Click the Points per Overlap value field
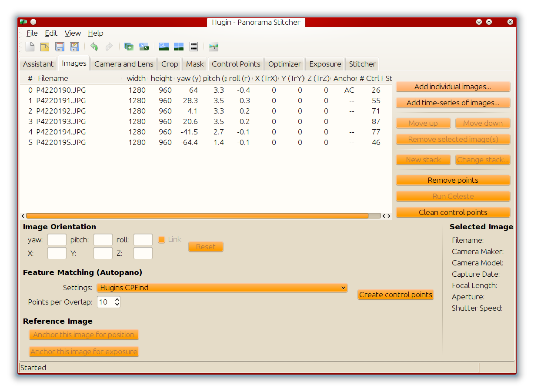Screen dimensions: 534x392 (106, 302)
